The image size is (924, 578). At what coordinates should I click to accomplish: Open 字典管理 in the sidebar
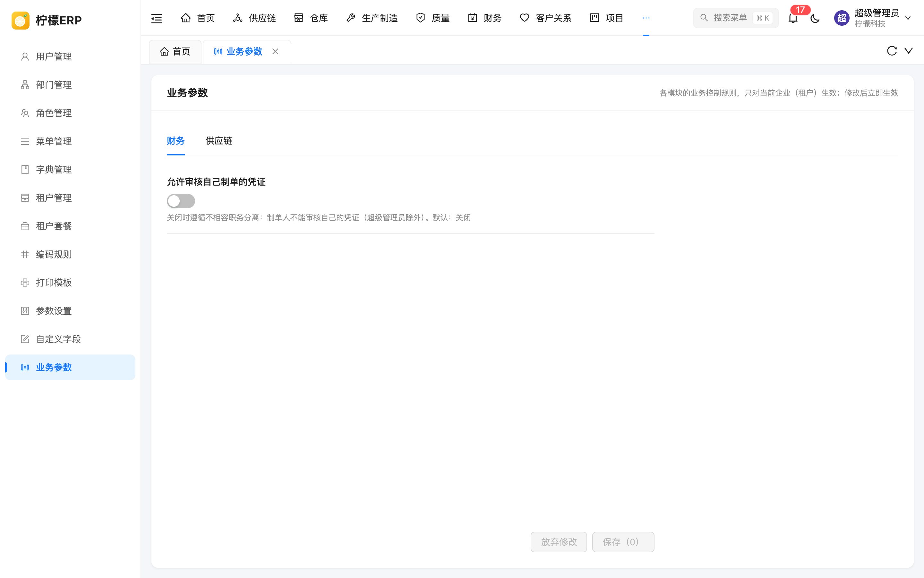[70, 170]
